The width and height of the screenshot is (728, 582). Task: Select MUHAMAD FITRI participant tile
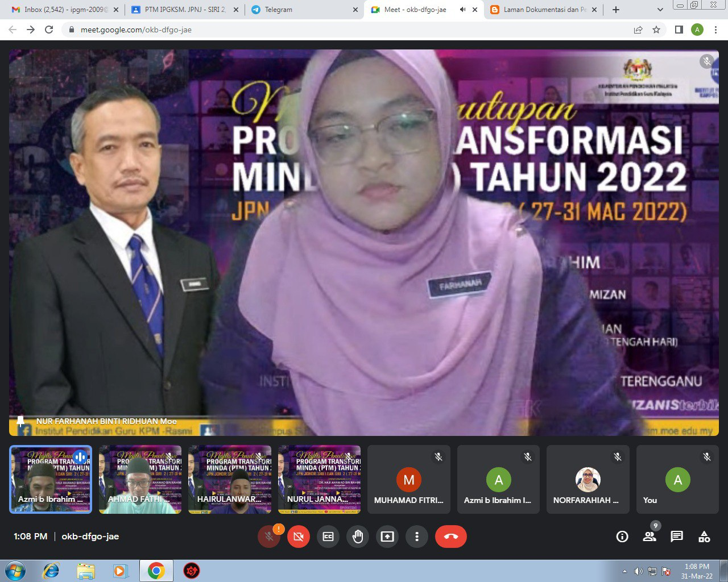pos(409,480)
